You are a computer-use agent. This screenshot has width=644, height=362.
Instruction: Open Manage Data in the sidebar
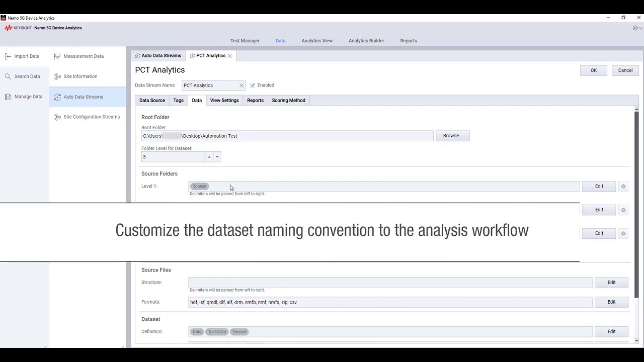(x=23, y=97)
